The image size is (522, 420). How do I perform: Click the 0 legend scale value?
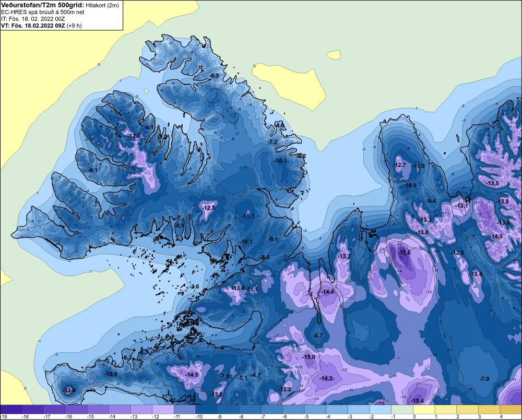[x=414, y=417]
